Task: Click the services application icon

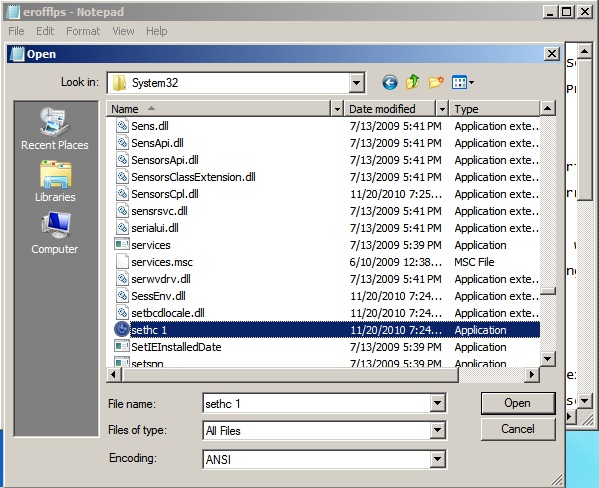Action: click(x=122, y=244)
